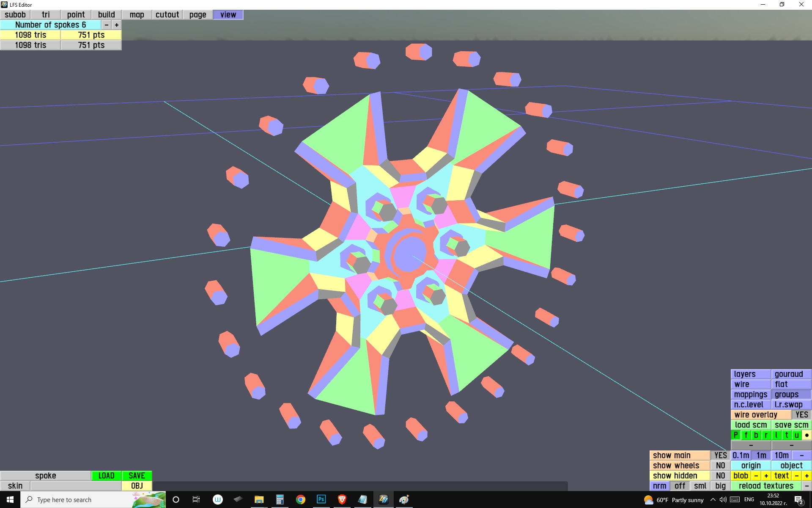Select the 'b' back view button
This screenshot has width=812, height=508.
(x=756, y=435)
